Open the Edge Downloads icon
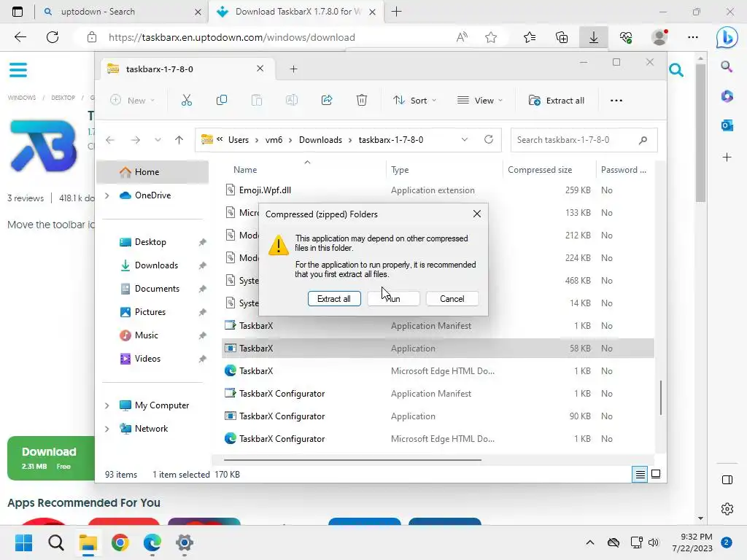Image resolution: width=747 pixels, height=560 pixels. click(x=594, y=37)
